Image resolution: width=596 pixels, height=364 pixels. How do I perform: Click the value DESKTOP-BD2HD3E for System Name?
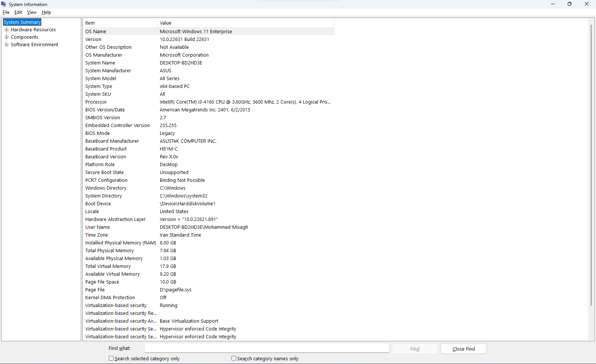click(x=181, y=63)
